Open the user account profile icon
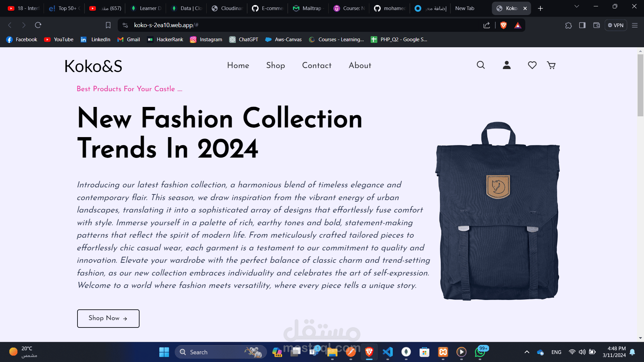 tap(506, 65)
